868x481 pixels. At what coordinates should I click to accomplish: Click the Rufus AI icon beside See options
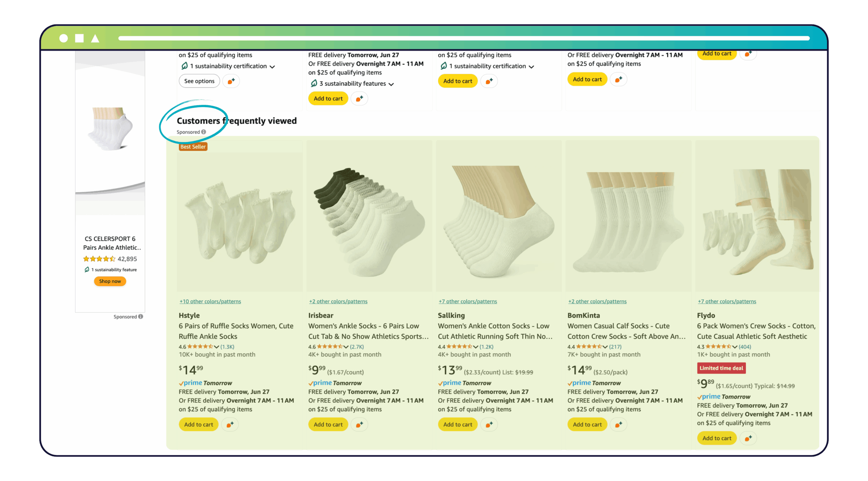[x=231, y=81]
